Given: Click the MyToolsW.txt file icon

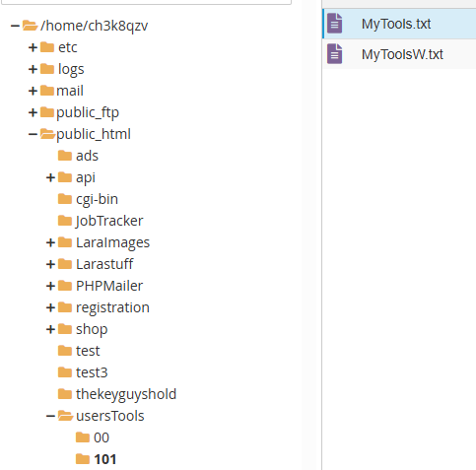Looking at the screenshot, I should pos(335,53).
